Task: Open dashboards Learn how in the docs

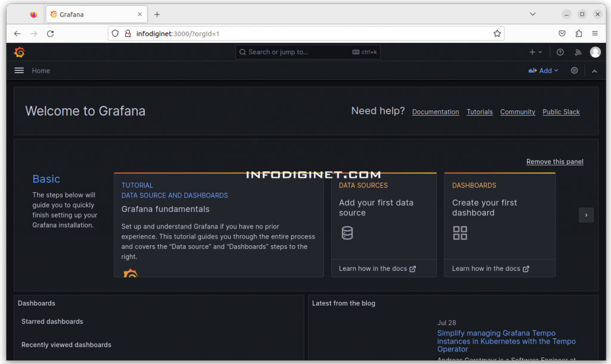Action: tap(490, 269)
